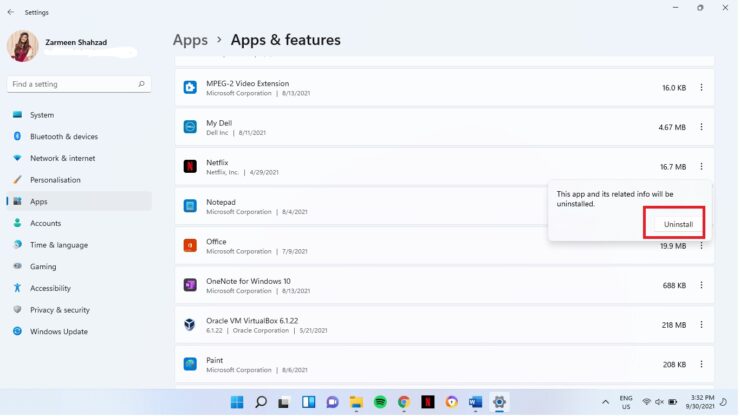Open Word from the taskbar
740x416 pixels.
pyautogui.click(x=475, y=402)
